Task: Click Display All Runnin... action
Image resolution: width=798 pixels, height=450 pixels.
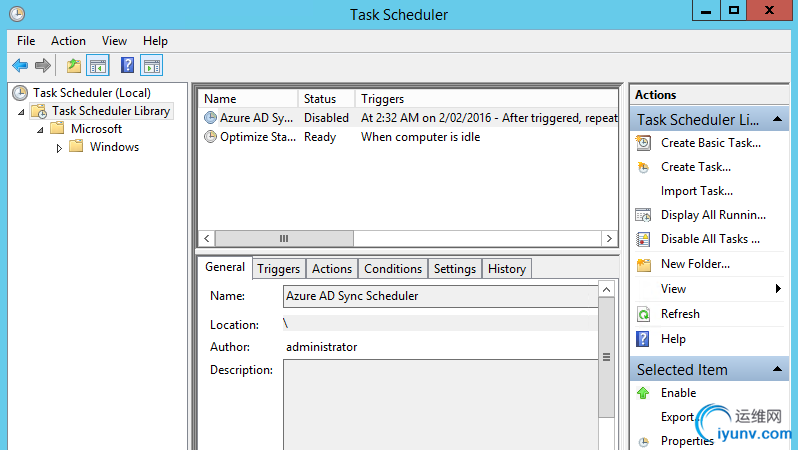Action: [713, 215]
